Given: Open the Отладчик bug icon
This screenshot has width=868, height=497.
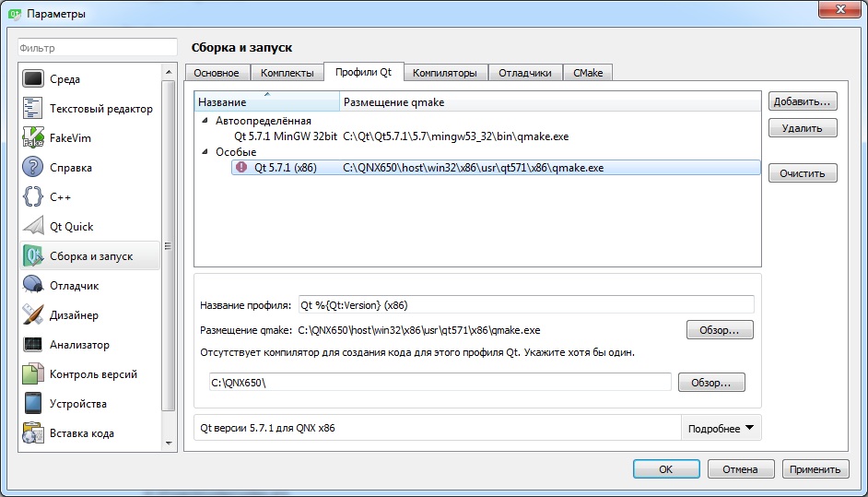Looking at the screenshot, I should coord(32,285).
